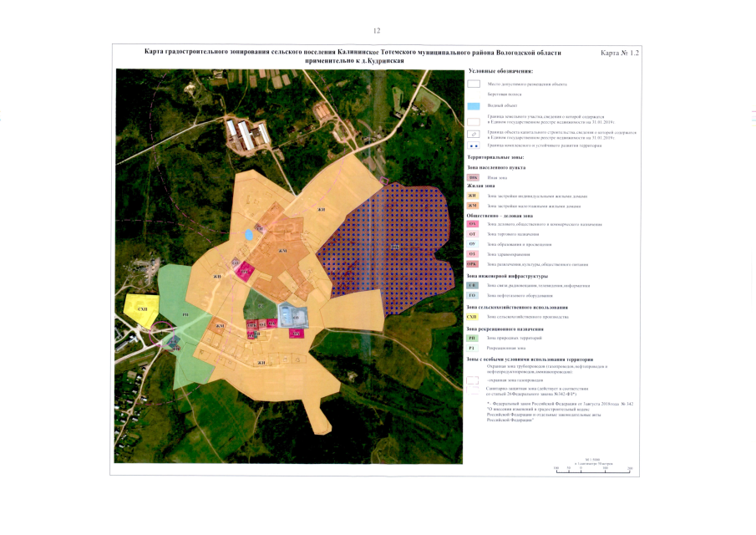This screenshot has height=535, width=756.
Task: Click the ГО oil and gas equipment symbol
Action: [x=473, y=295]
